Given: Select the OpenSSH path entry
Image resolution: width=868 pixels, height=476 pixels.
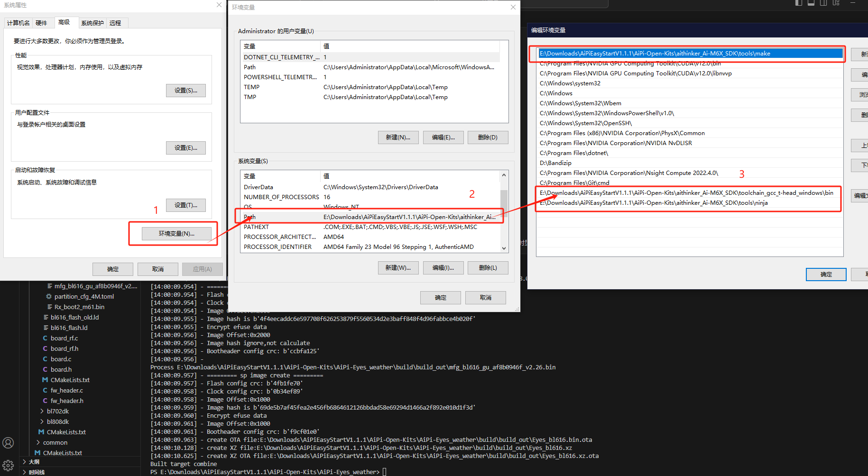Looking at the screenshot, I should [690, 123].
